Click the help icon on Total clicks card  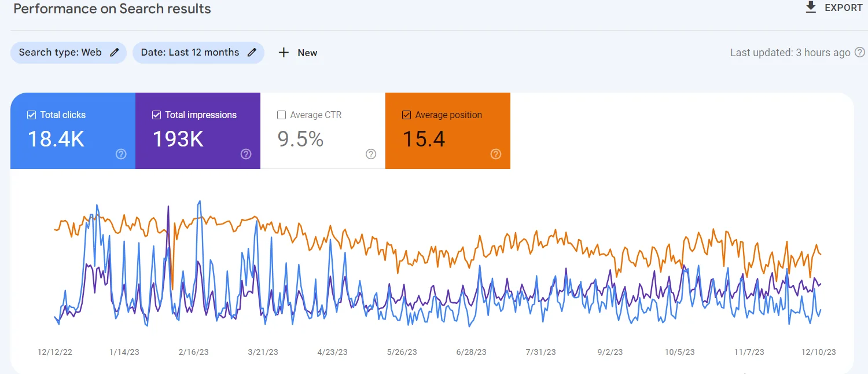(x=121, y=154)
